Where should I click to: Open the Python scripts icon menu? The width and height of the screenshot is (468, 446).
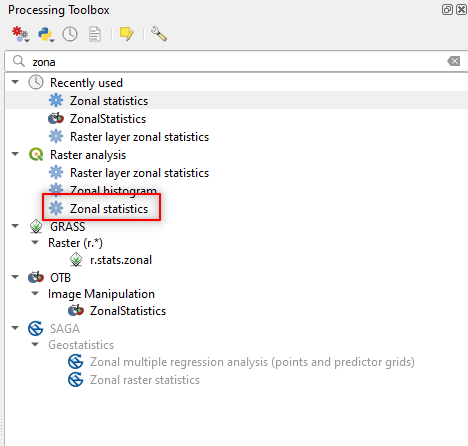coord(46,34)
